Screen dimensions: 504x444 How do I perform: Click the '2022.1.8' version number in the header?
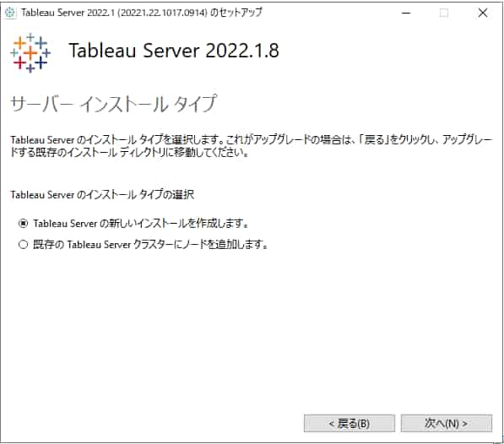(242, 51)
